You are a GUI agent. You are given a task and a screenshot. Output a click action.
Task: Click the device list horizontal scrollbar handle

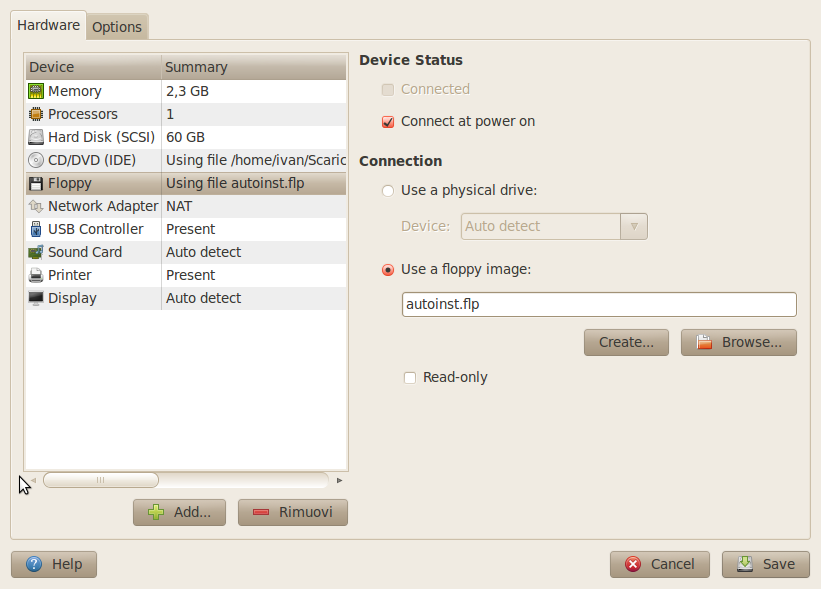pos(101,480)
